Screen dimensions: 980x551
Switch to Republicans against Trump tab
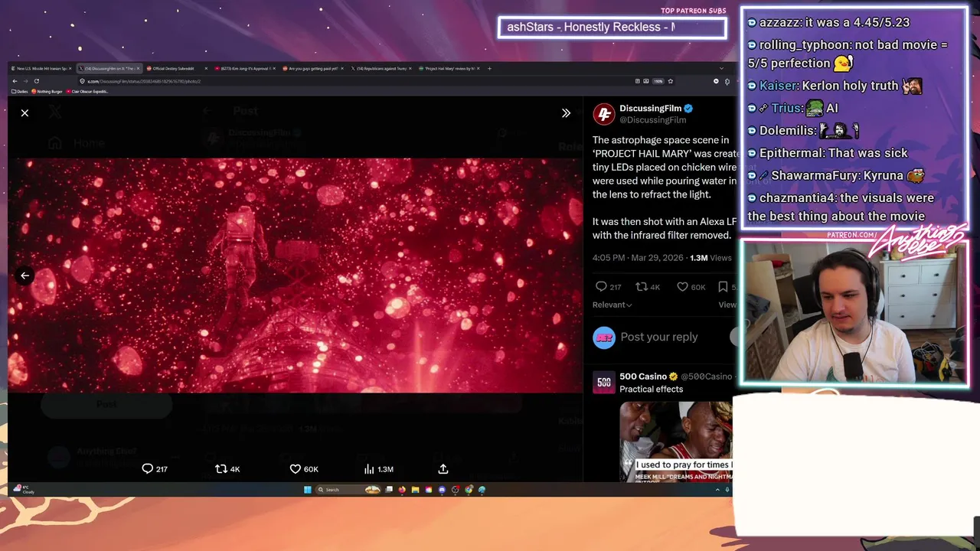point(379,68)
